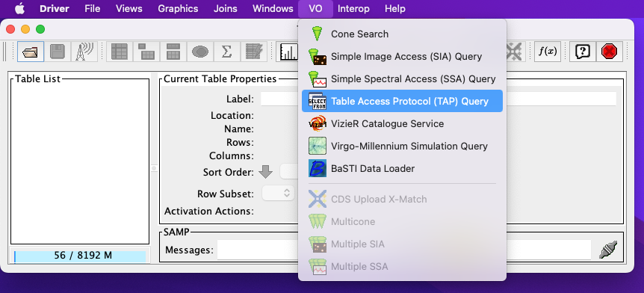
Task: Open the column statistics sigma icon
Action: [x=226, y=52]
